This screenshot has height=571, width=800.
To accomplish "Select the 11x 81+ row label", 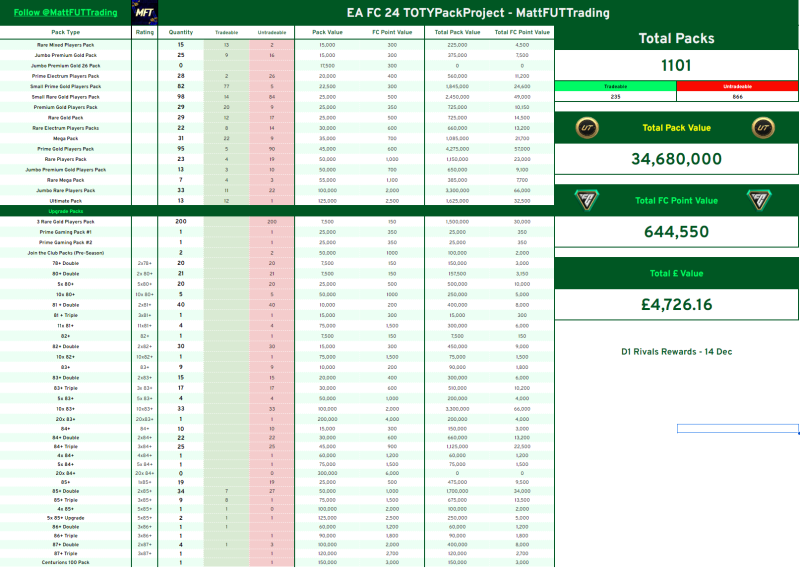I will coord(66,326).
